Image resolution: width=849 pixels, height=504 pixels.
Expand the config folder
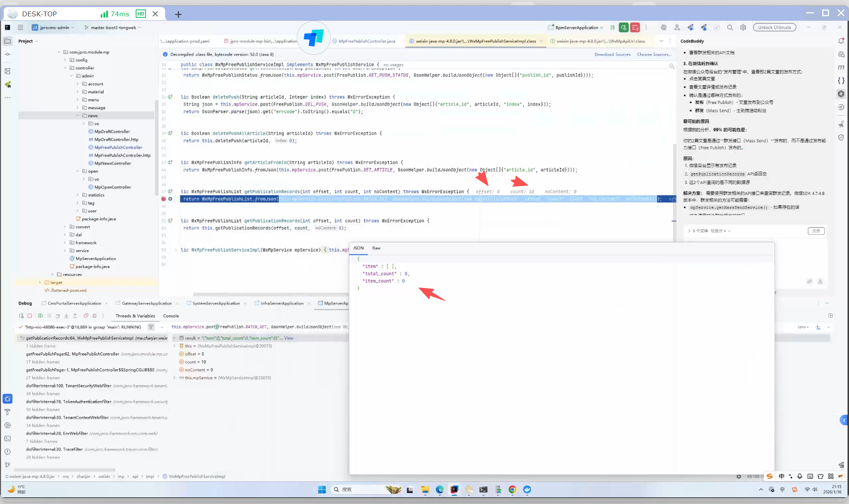point(65,60)
